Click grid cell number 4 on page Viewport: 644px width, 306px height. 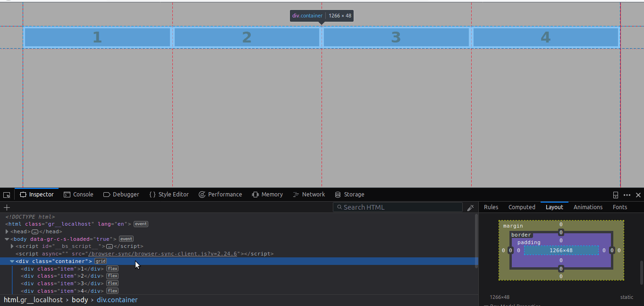545,37
